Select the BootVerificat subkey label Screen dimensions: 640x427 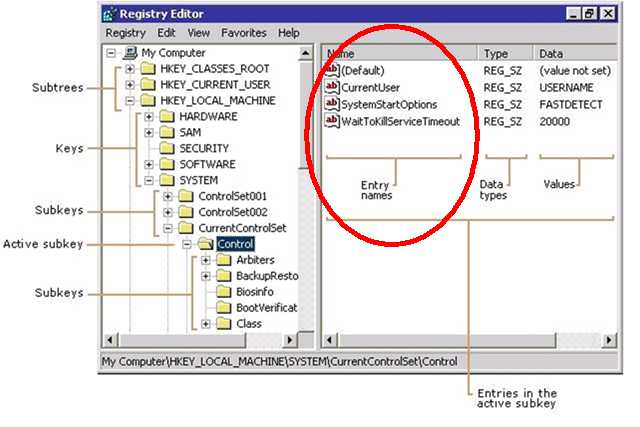267,308
